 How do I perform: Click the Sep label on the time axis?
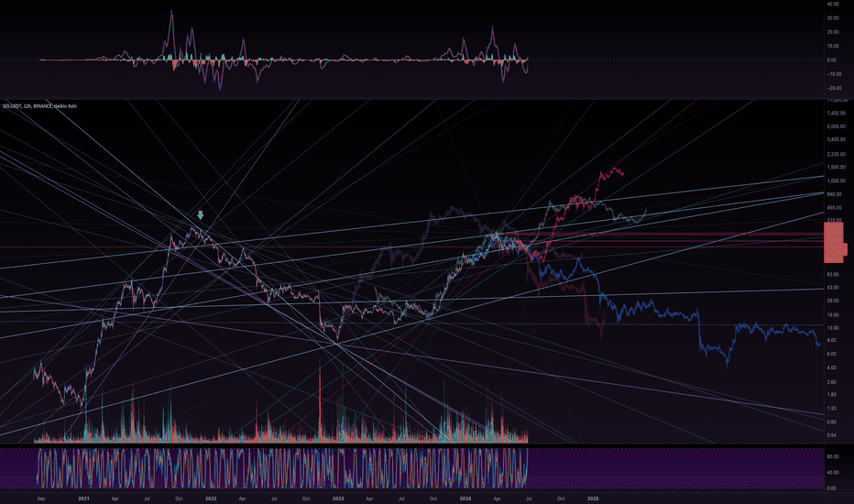[x=41, y=499]
